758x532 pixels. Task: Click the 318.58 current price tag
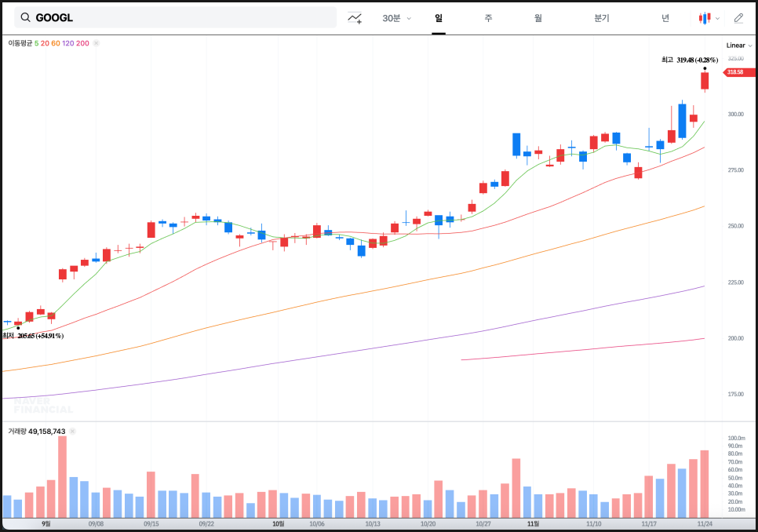click(x=734, y=72)
